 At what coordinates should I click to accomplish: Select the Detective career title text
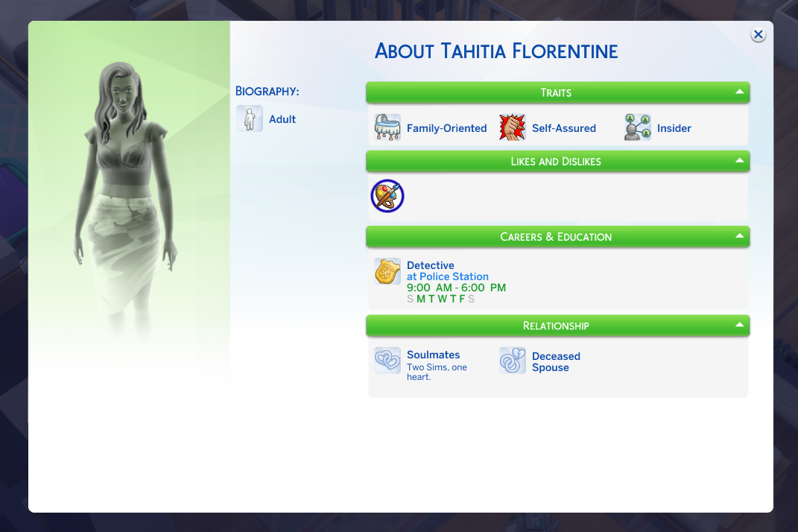(x=431, y=265)
